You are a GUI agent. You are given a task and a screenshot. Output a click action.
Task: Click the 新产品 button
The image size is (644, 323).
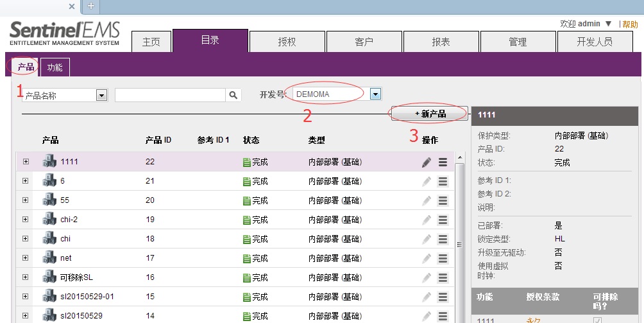tap(430, 114)
